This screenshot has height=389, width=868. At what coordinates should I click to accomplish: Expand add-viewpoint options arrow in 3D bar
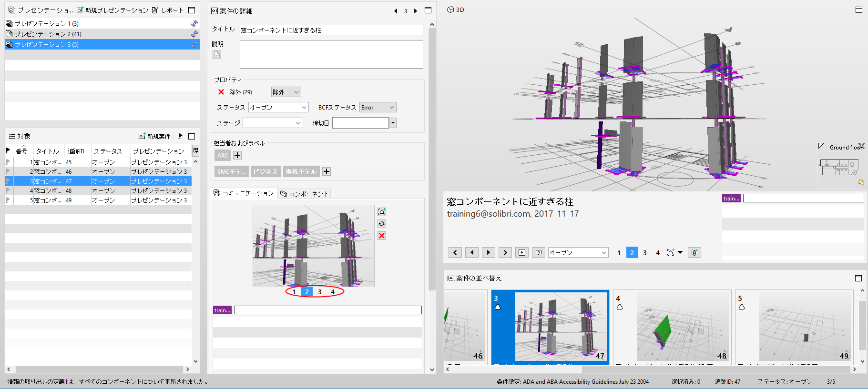click(680, 252)
